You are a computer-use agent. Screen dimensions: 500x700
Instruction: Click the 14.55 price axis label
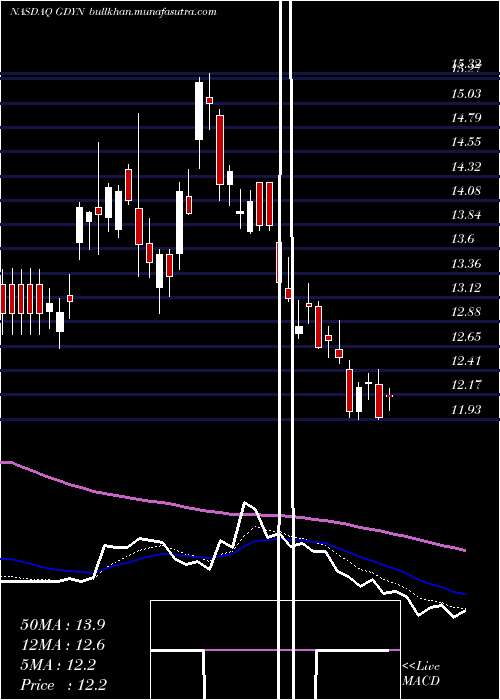point(466,142)
